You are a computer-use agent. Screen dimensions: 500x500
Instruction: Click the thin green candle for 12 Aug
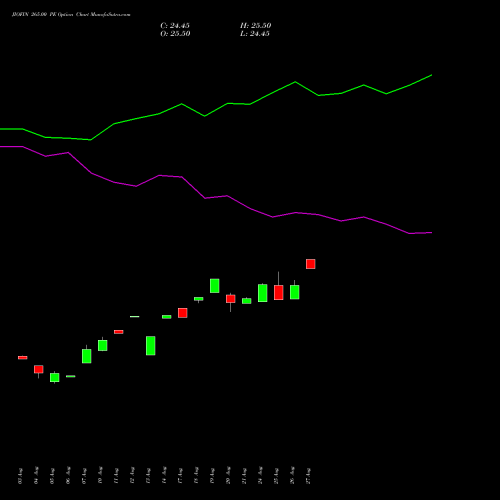point(135,316)
